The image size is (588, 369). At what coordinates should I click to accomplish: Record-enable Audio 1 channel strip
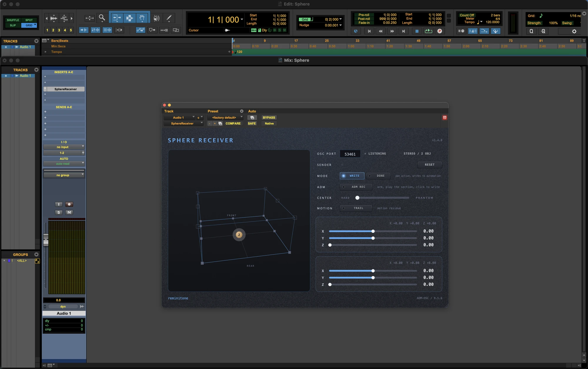(69, 204)
